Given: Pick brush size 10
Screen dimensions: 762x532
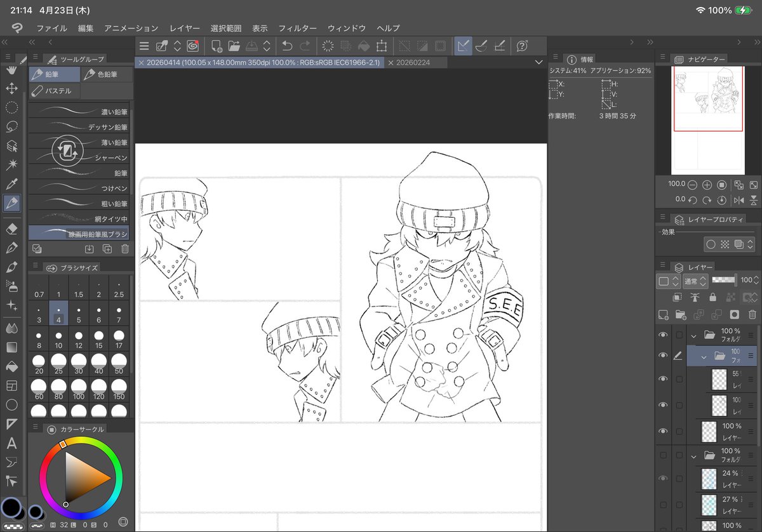Looking at the screenshot, I should point(58,339).
